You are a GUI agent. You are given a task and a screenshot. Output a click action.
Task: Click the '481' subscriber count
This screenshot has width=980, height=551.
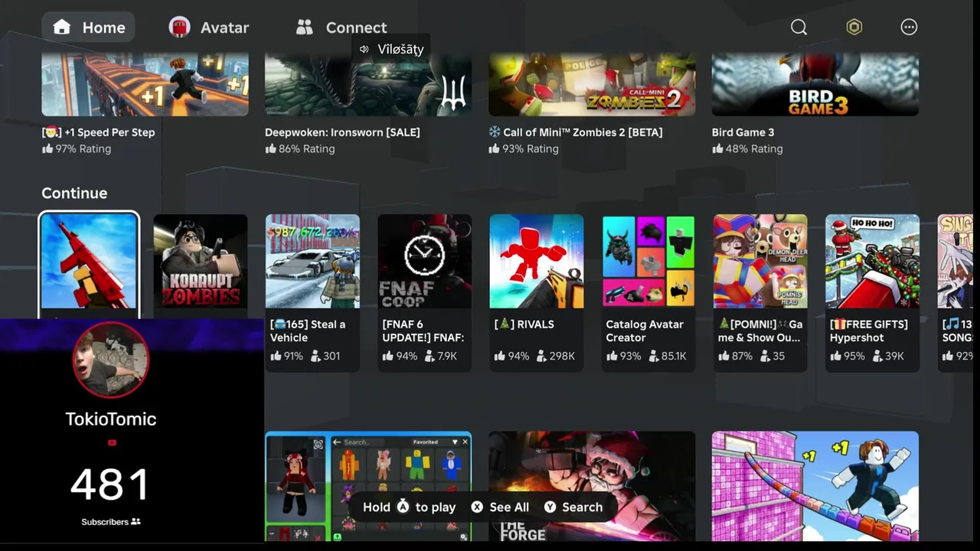[110, 485]
